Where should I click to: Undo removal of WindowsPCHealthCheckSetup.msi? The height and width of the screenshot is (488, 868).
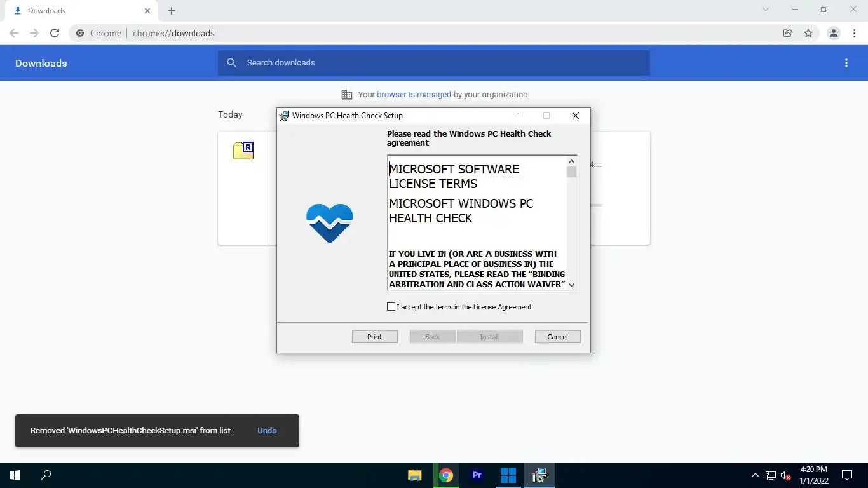click(x=267, y=430)
